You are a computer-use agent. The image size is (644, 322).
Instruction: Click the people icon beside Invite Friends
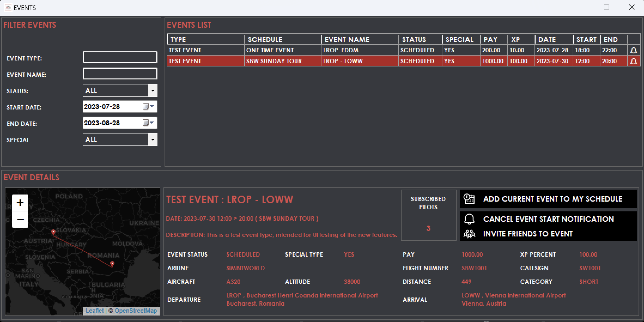(x=469, y=234)
